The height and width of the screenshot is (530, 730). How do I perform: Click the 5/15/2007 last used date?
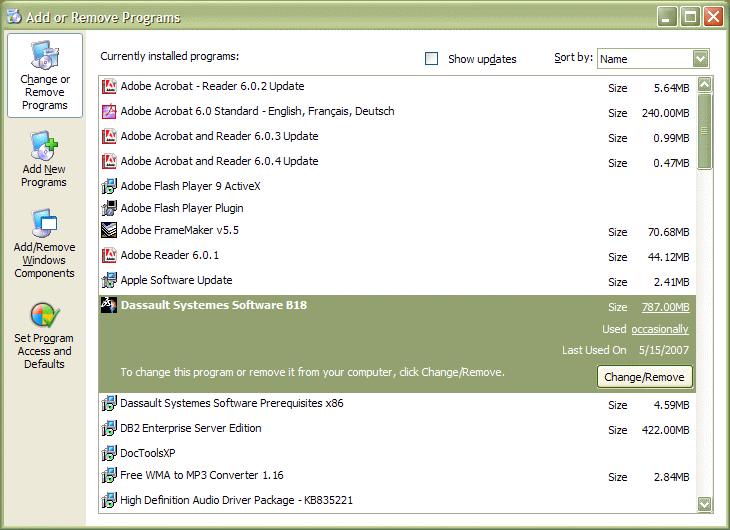[x=664, y=350]
